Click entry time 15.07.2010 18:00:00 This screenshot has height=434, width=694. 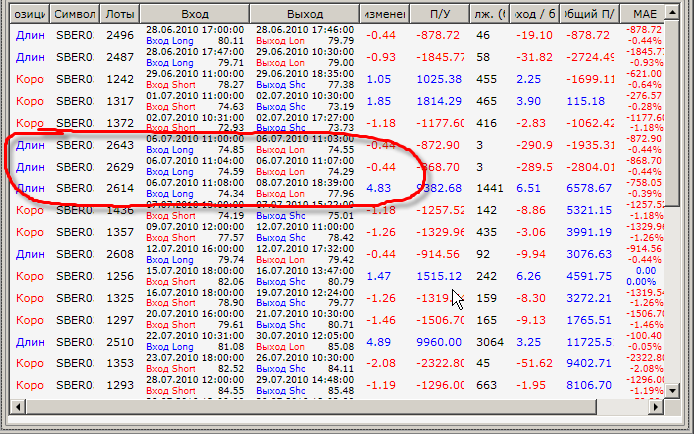coord(195,270)
